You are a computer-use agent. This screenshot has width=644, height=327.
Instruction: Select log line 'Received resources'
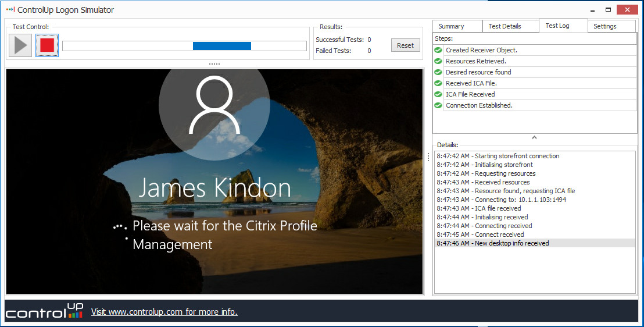535,182
